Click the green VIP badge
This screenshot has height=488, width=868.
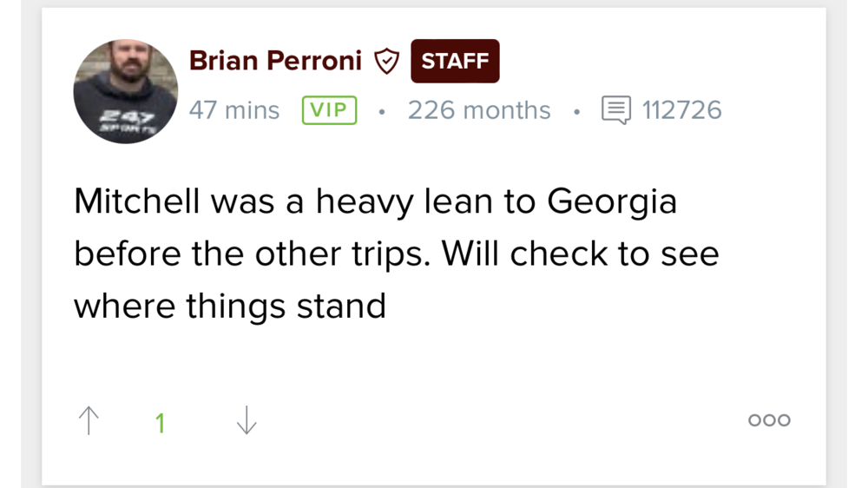(x=329, y=110)
